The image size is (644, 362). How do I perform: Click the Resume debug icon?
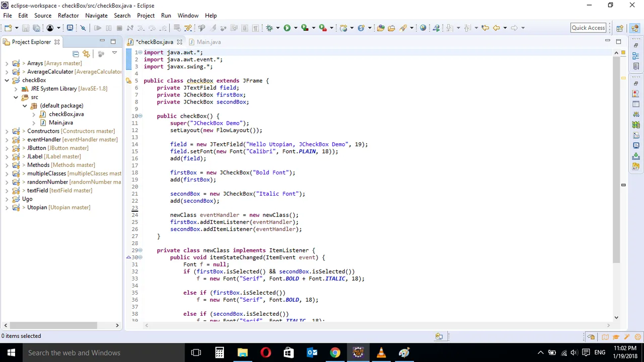98,28
